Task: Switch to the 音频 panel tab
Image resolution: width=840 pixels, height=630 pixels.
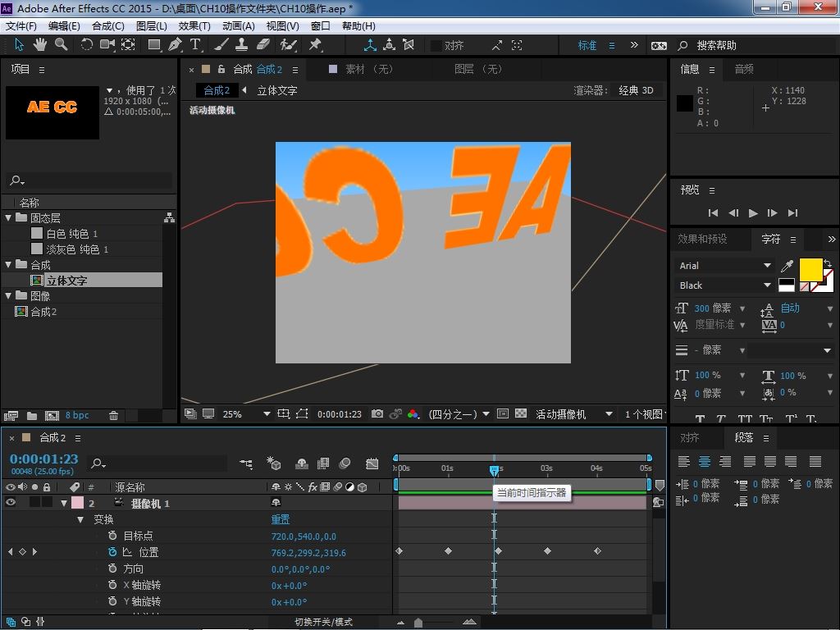Action: tap(744, 69)
